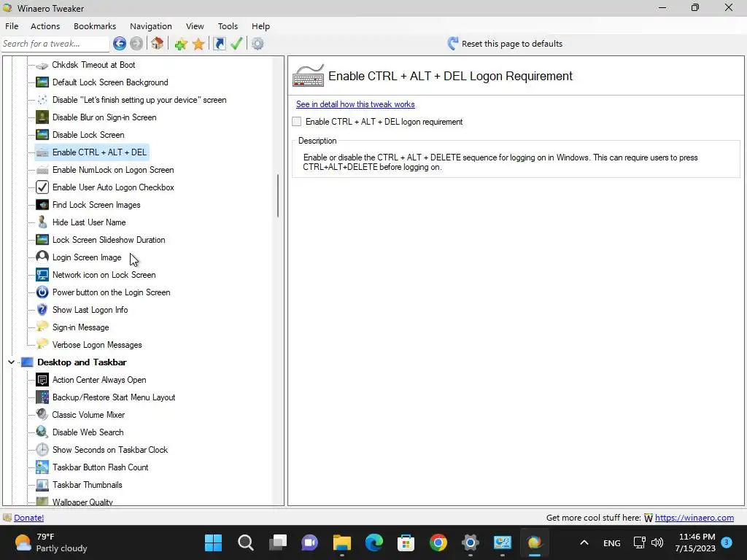The height and width of the screenshot is (560, 747).
Task: Click Sign-in Message speech bubble icon
Action: coord(42,327)
